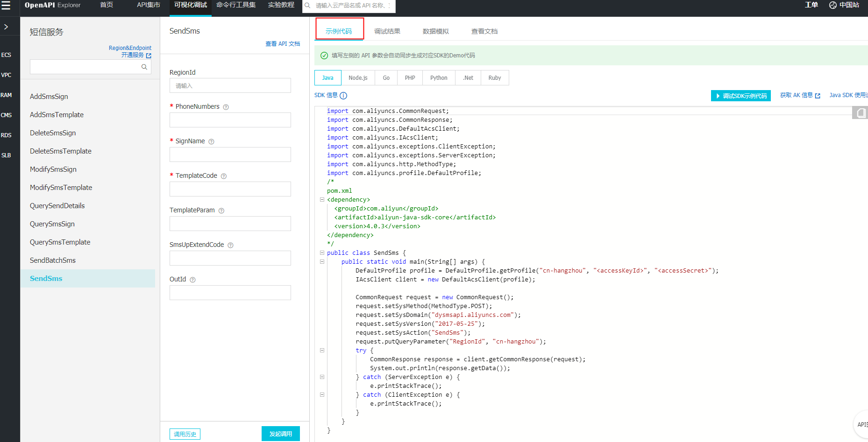Click the SignName input field
This screenshot has height=442, width=868.
pyautogui.click(x=230, y=154)
